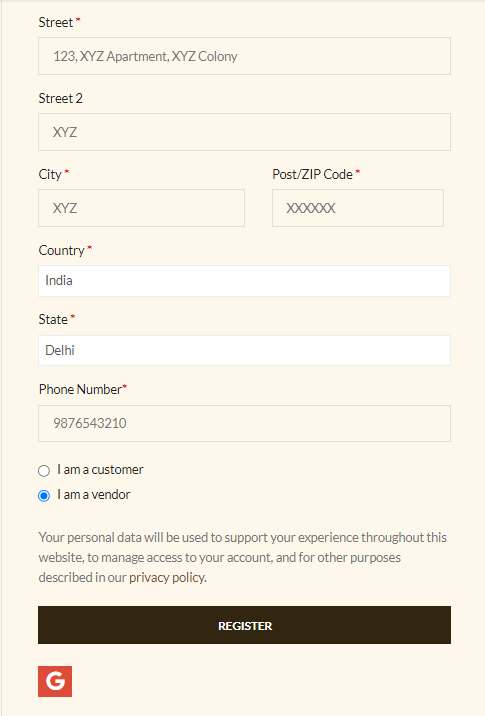Click into the City input field
The width and height of the screenshot is (485, 716).
pyautogui.click(x=142, y=208)
